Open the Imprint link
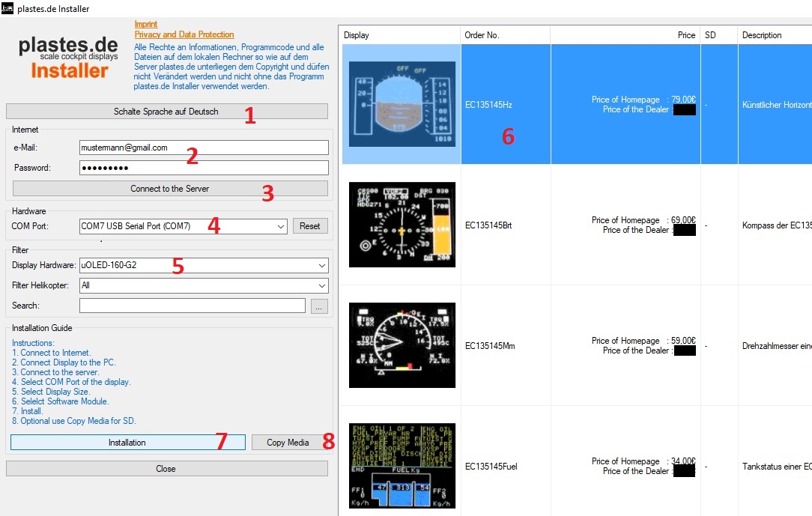 tap(146, 24)
